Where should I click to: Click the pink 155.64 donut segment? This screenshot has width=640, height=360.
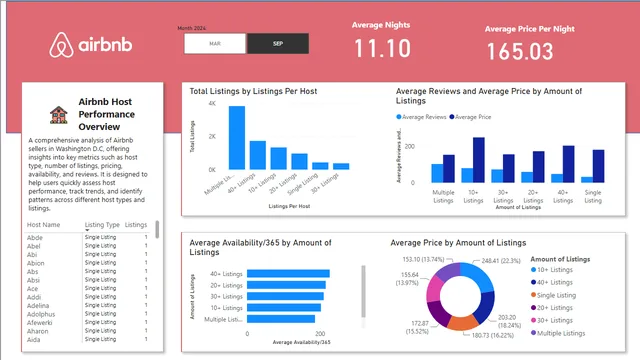point(433,288)
